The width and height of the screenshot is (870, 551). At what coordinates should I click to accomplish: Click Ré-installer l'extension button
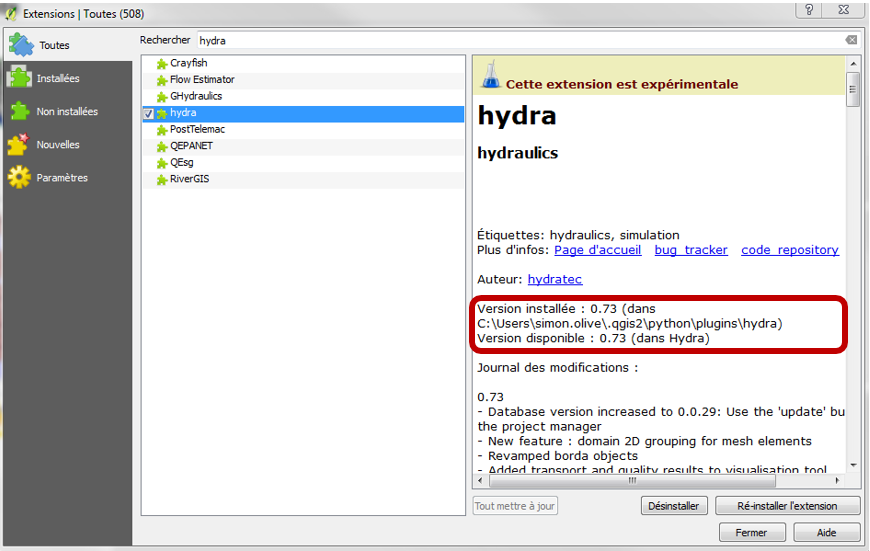tap(787, 506)
